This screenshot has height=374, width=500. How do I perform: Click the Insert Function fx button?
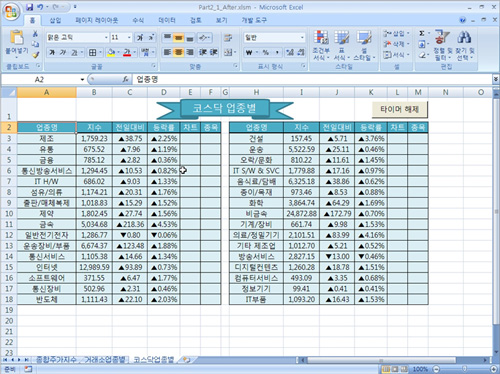click(126, 79)
